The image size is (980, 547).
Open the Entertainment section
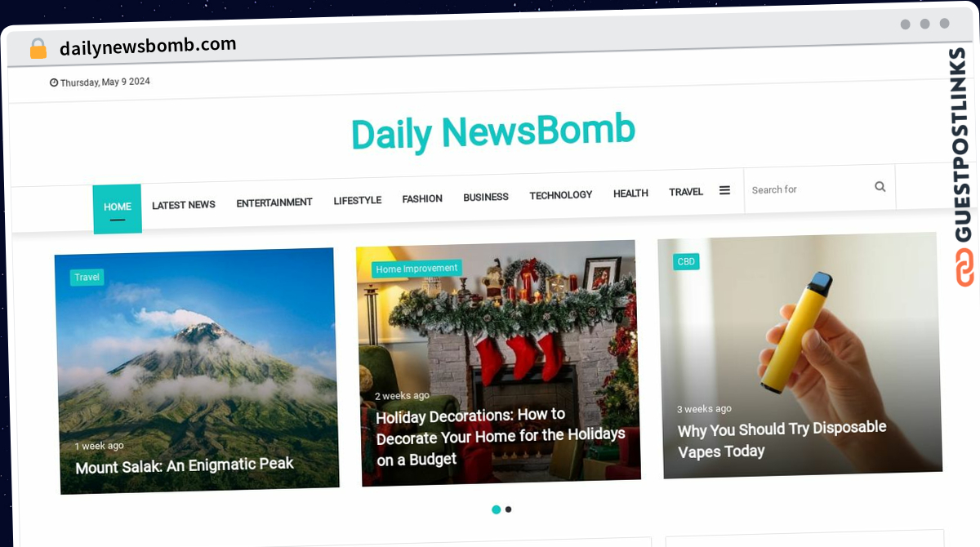coord(274,202)
